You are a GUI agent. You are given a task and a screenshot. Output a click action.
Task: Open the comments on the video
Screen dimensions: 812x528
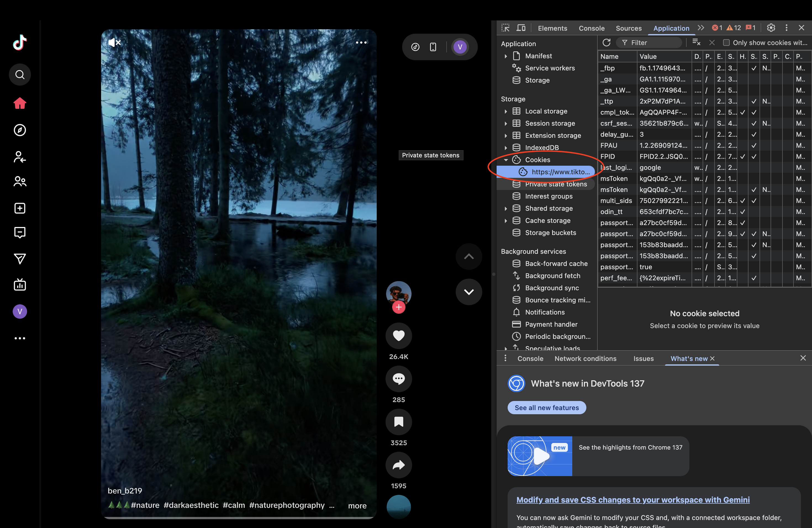point(399,379)
